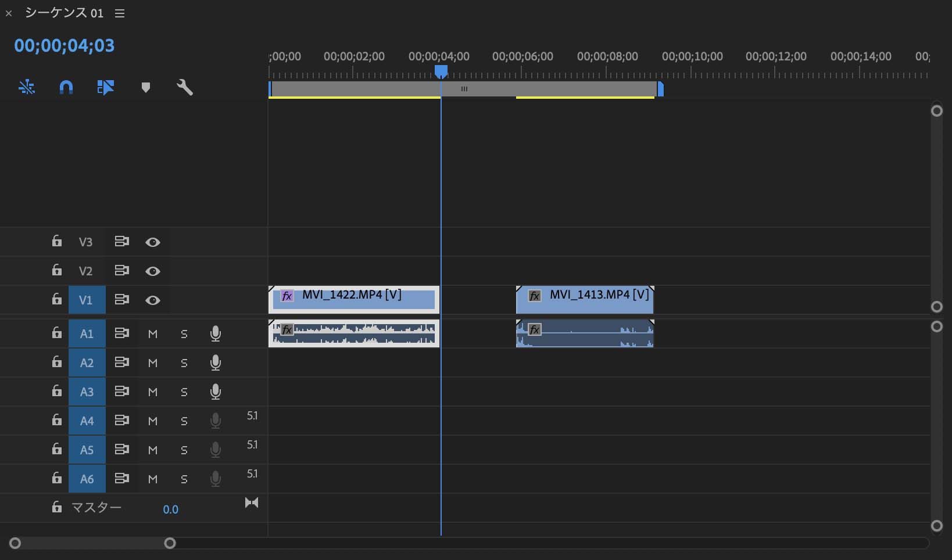Add a marker with the marker icon
Screen dimensions: 952x560
tap(146, 87)
